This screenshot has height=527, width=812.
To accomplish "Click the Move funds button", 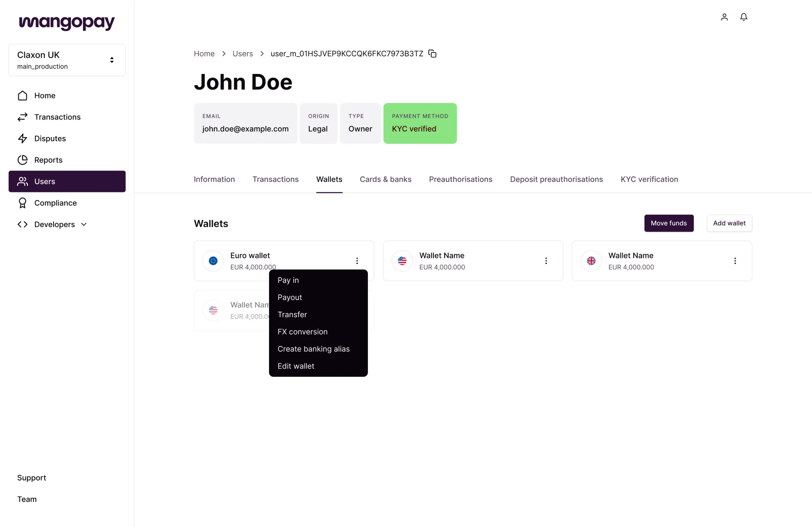I will 668,223.
